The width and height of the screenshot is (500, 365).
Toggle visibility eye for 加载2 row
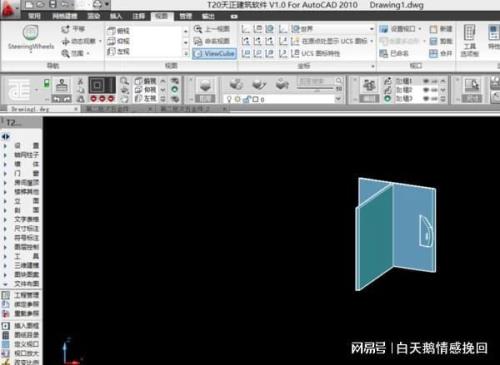(426, 90)
